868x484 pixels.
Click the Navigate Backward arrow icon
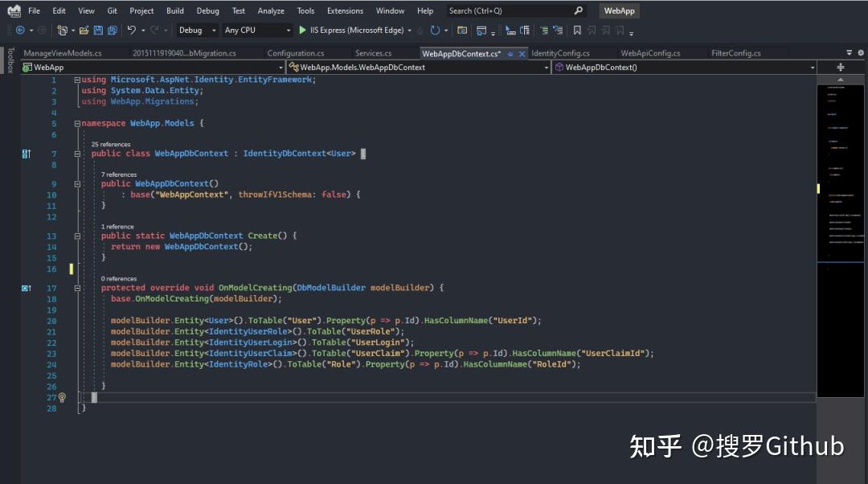[x=20, y=31]
